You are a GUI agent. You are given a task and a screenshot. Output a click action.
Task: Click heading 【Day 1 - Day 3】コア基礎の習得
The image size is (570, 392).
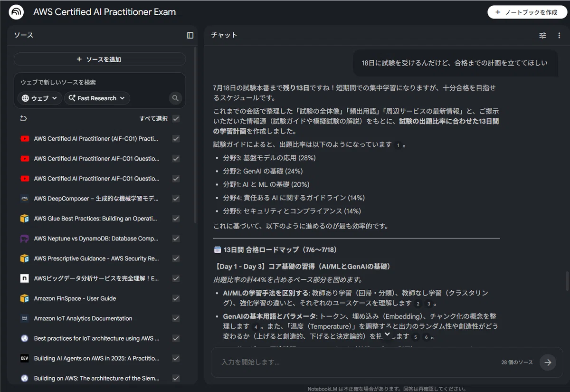302,266
